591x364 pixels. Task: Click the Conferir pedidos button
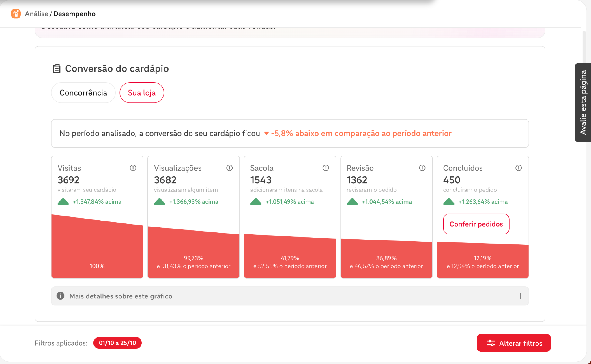pyautogui.click(x=476, y=224)
